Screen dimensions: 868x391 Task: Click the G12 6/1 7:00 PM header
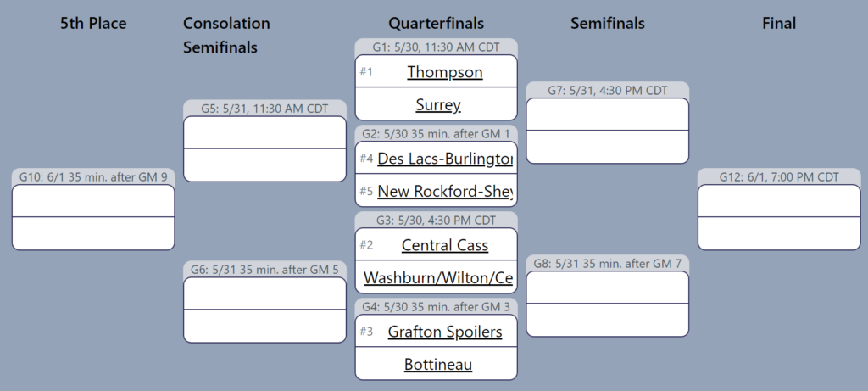pyautogui.click(x=779, y=176)
